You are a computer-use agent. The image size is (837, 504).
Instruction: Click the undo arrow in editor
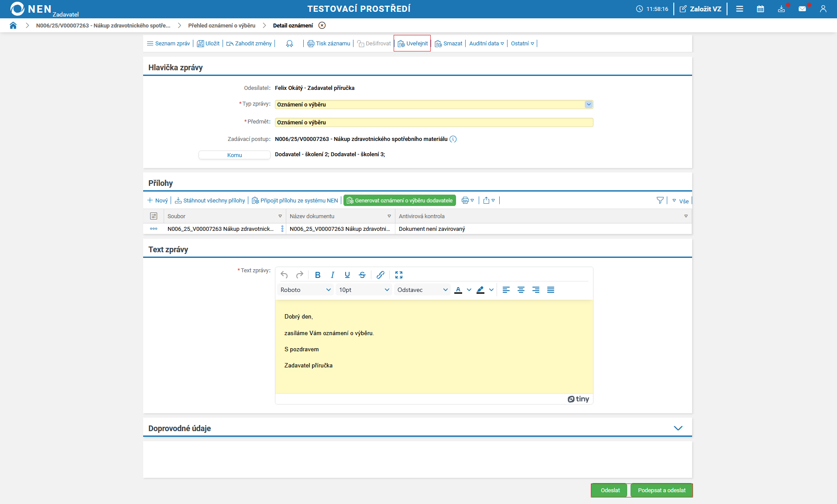(x=284, y=275)
